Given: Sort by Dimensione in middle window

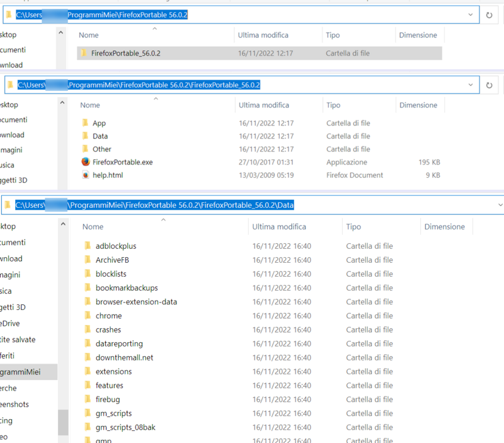Looking at the screenshot, I should 418,105.
